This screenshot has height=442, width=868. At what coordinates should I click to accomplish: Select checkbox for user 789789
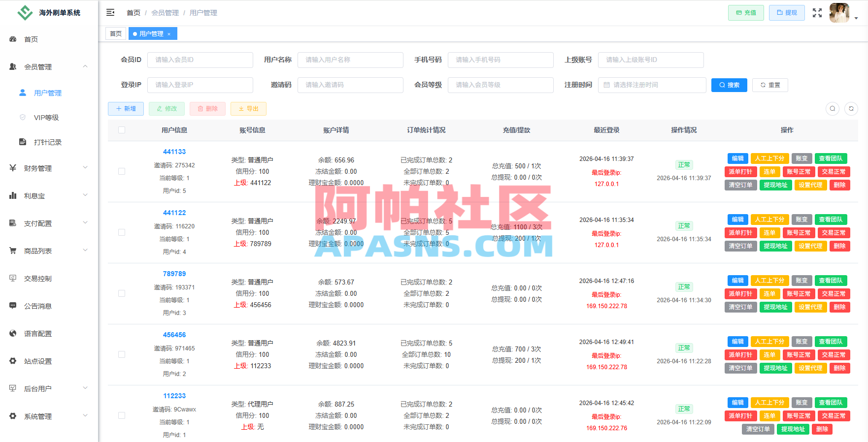(122, 293)
